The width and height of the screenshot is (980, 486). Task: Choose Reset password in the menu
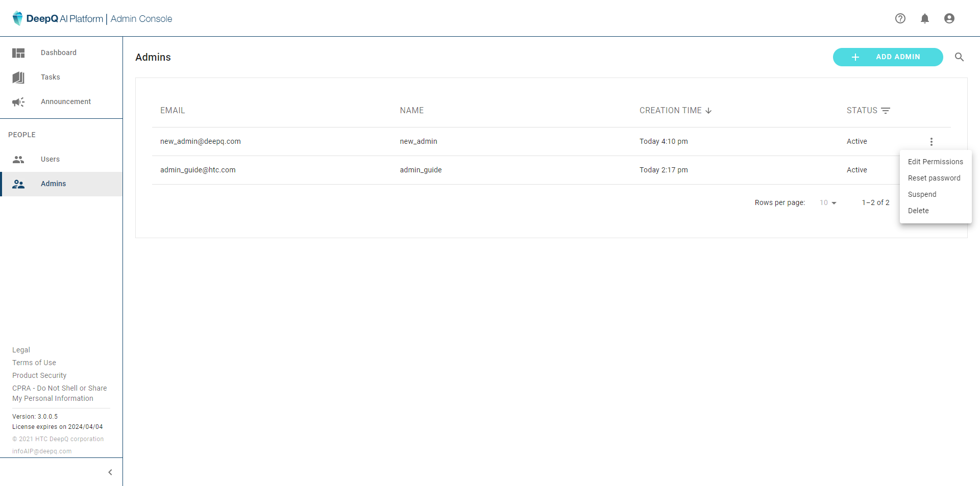pyautogui.click(x=934, y=178)
